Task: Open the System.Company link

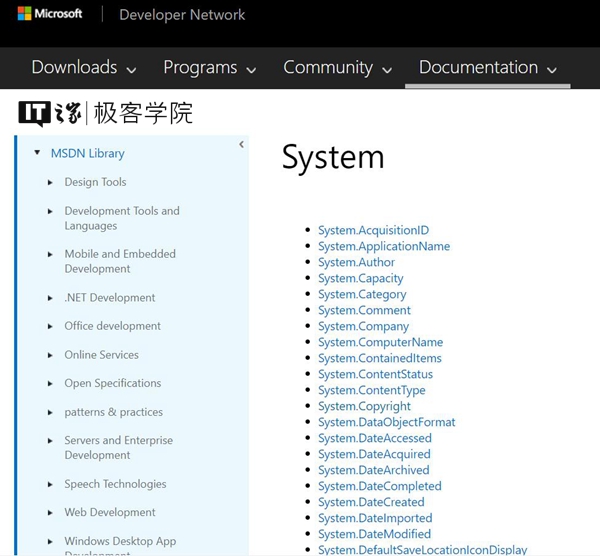Action: pyautogui.click(x=364, y=326)
